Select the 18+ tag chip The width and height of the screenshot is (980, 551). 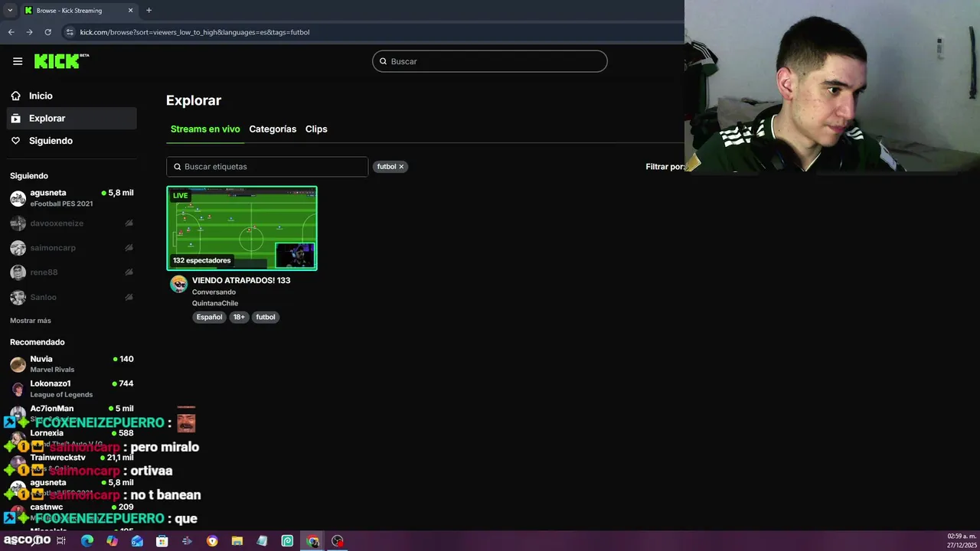(239, 317)
